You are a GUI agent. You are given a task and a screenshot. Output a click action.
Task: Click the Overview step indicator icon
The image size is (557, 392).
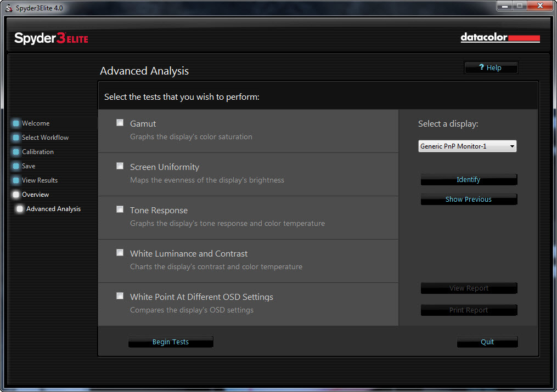coord(16,195)
